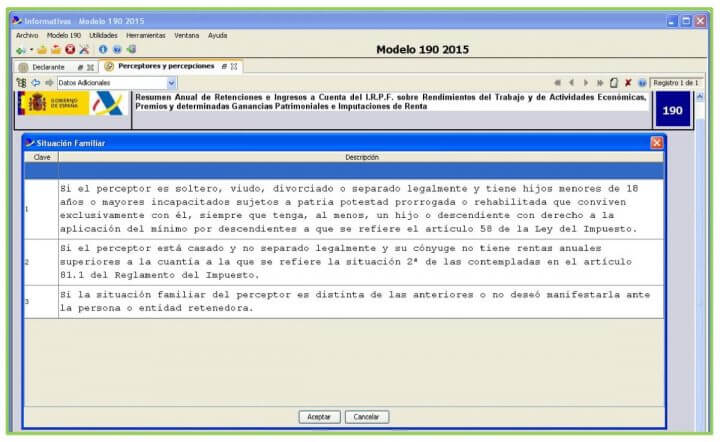
Task: Click the Registro 1 de 1 field
Action: 676,83
